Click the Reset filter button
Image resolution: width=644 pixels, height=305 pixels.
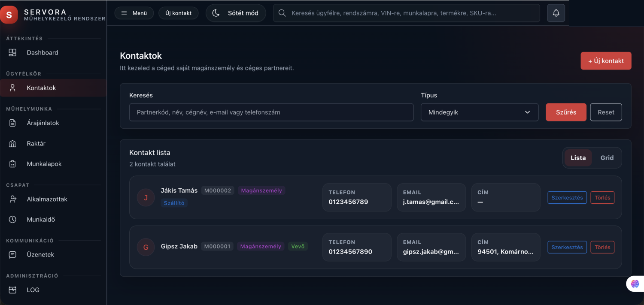[x=606, y=112]
